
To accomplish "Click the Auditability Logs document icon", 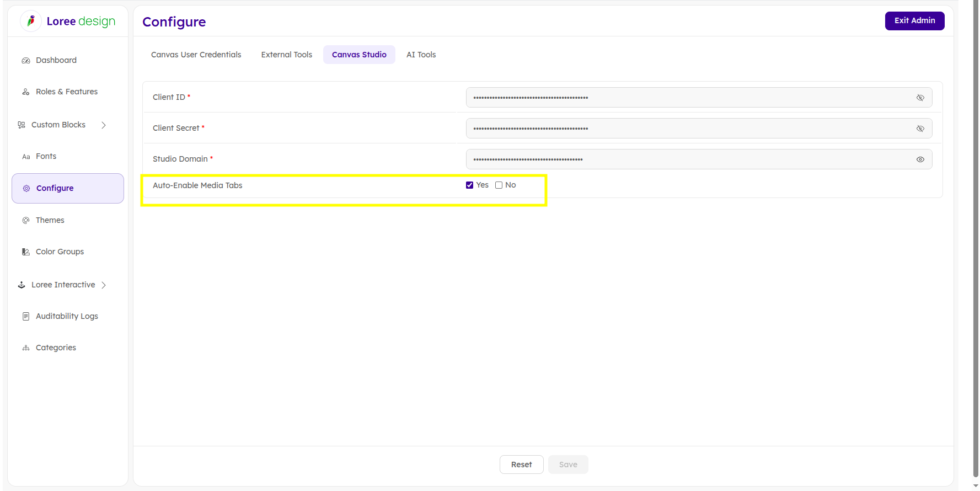I will [26, 317].
